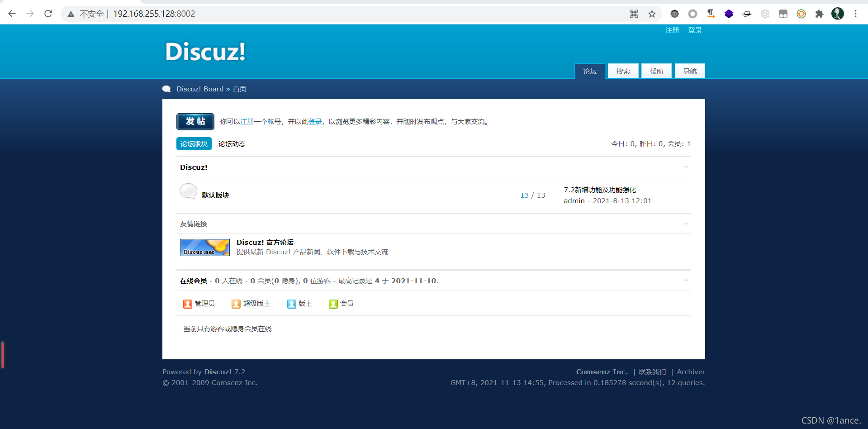Click the black hat extension icon
This screenshot has width=868, height=429.
point(747,14)
